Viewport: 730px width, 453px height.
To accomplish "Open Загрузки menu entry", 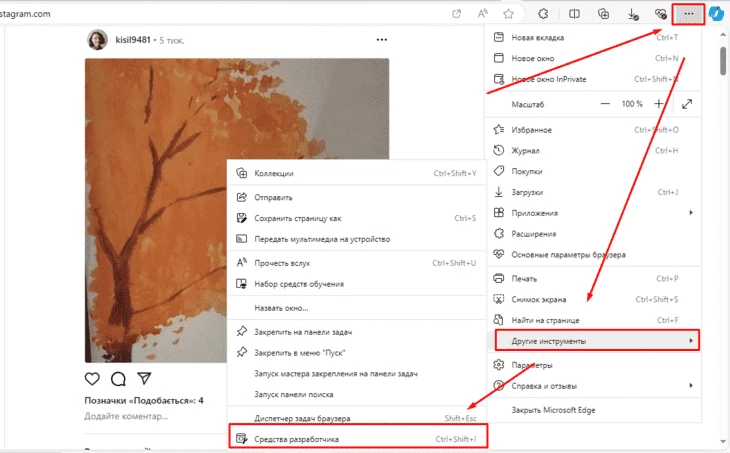I will (593, 192).
